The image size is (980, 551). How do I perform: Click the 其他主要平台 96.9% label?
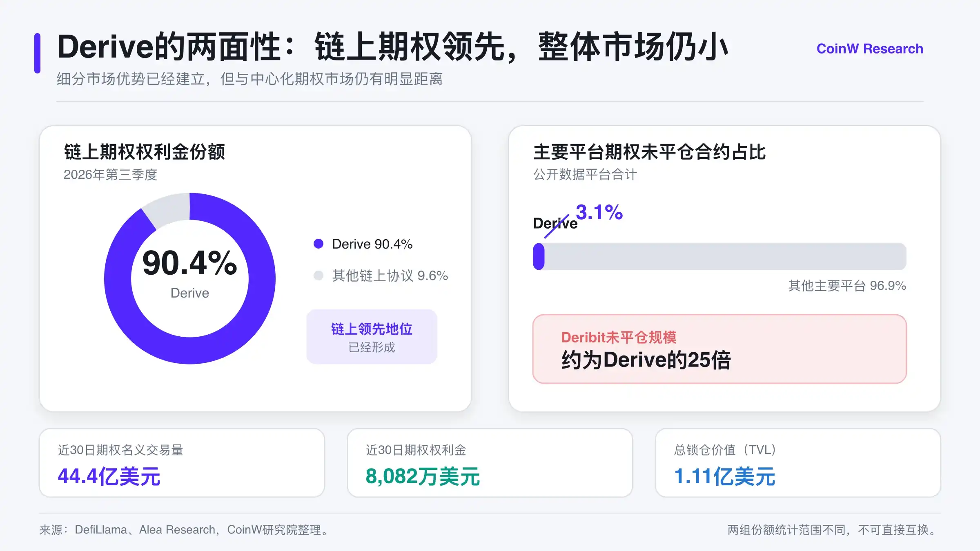[847, 286]
